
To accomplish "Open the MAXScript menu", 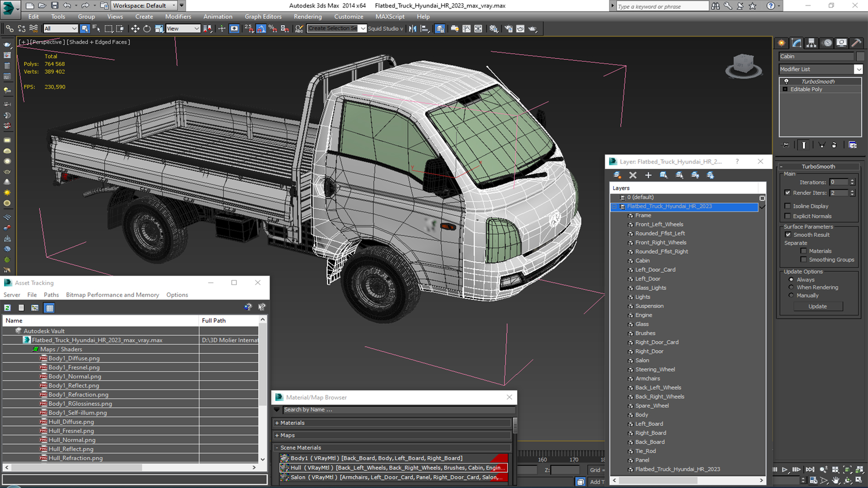I will 390,17.
